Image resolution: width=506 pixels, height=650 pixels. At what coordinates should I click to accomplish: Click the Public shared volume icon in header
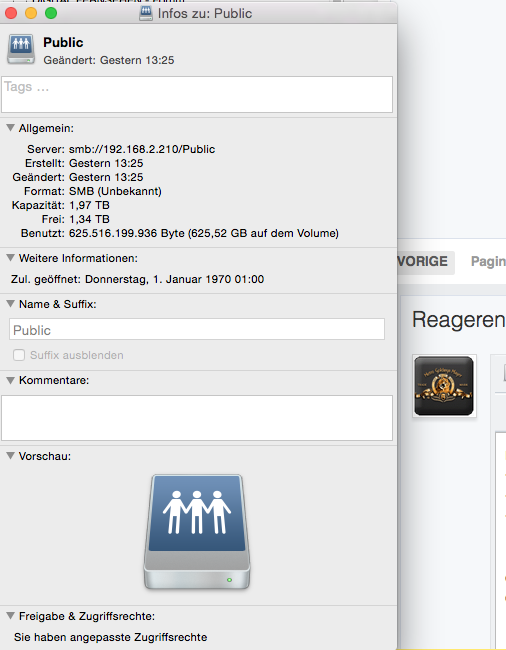pos(21,49)
